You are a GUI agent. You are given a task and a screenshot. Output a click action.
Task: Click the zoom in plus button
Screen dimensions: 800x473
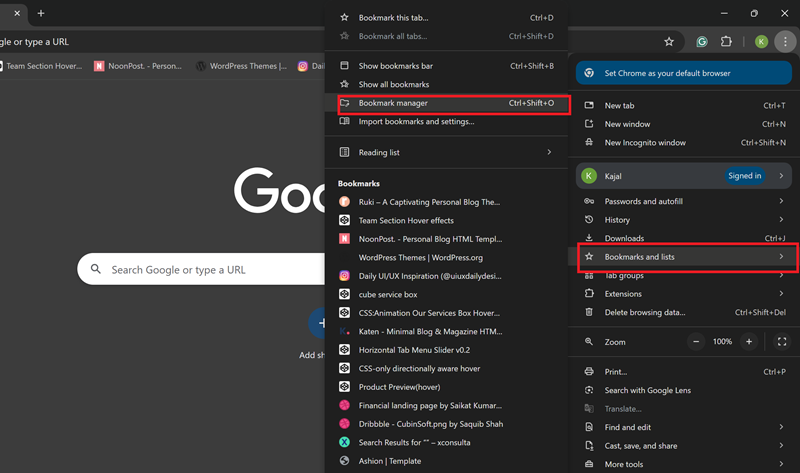(749, 341)
